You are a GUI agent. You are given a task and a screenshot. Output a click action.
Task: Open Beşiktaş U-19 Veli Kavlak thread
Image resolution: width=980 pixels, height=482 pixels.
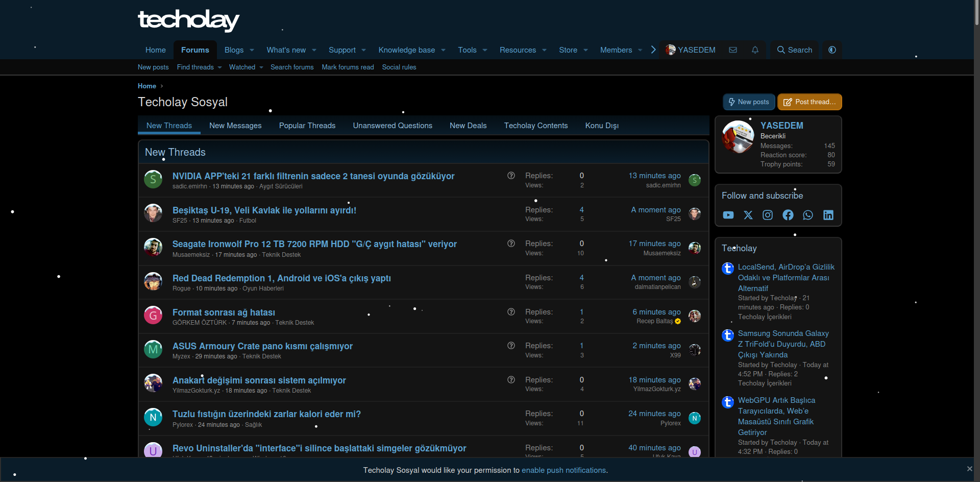[x=264, y=210]
